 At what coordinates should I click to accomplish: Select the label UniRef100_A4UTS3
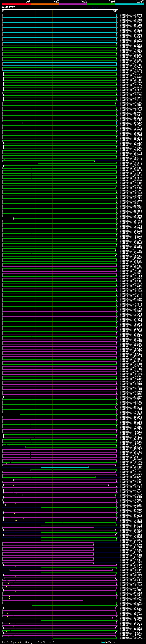[131, 50]
